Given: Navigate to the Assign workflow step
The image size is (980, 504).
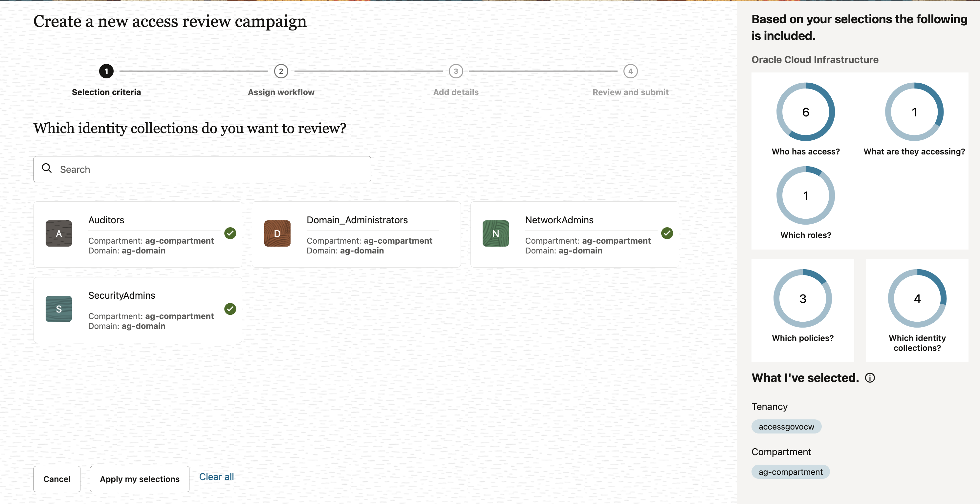Looking at the screenshot, I should click(x=281, y=71).
